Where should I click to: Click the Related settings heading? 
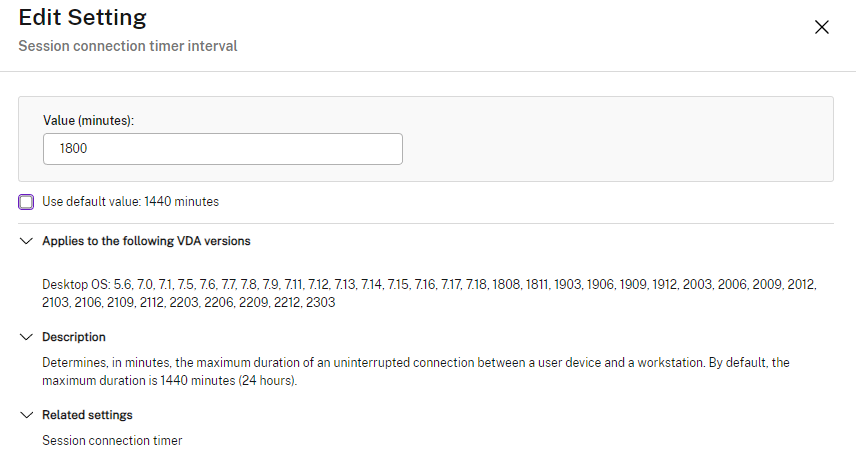(87, 415)
